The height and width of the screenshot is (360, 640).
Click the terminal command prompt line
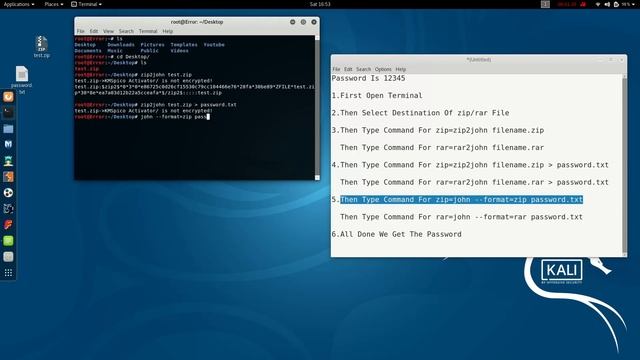tap(142, 117)
